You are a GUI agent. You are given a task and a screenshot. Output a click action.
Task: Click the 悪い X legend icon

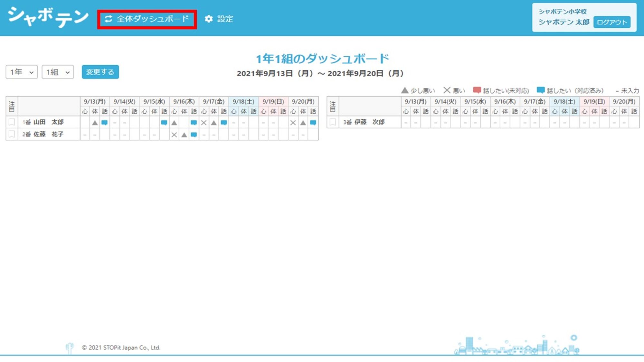[x=447, y=90]
